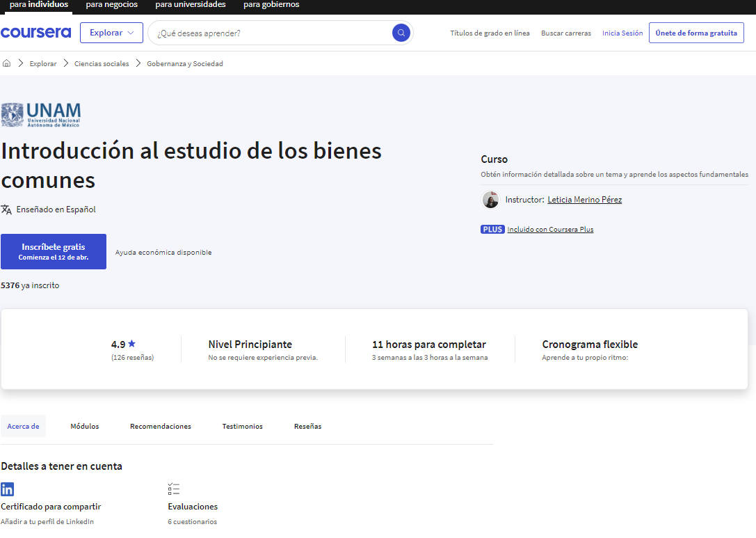Select the 'Reseñas' tab
Viewport: 756px width, 538px height.
click(x=307, y=426)
